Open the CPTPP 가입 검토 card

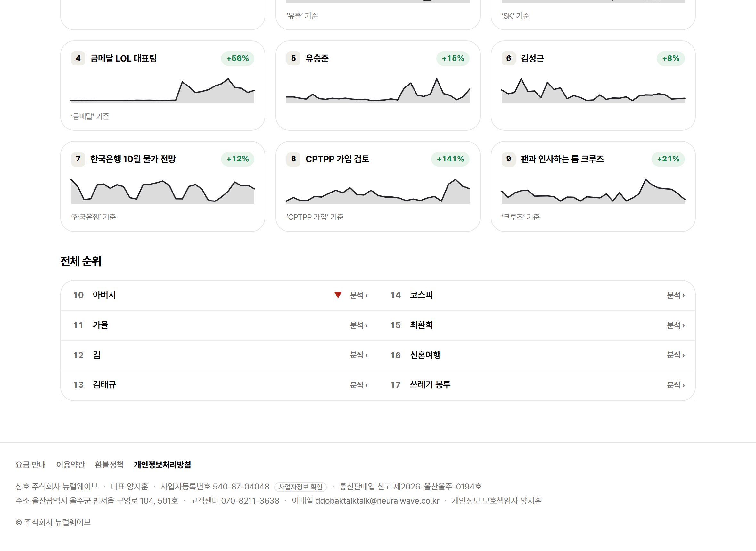coord(378,186)
